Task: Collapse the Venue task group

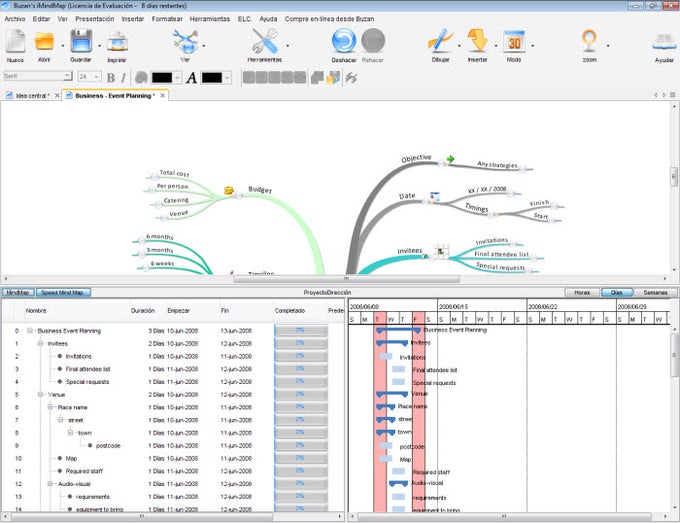Action: coord(40,395)
